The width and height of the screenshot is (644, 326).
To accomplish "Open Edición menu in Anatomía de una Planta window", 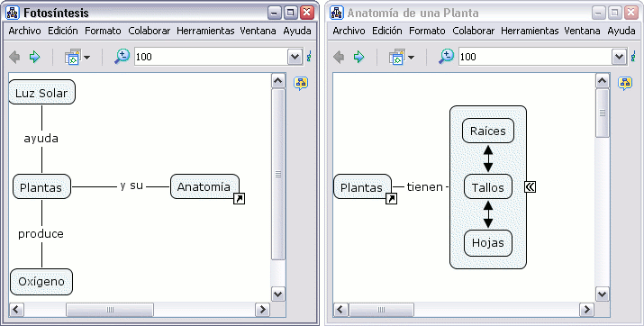I will pyautogui.click(x=387, y=31).
